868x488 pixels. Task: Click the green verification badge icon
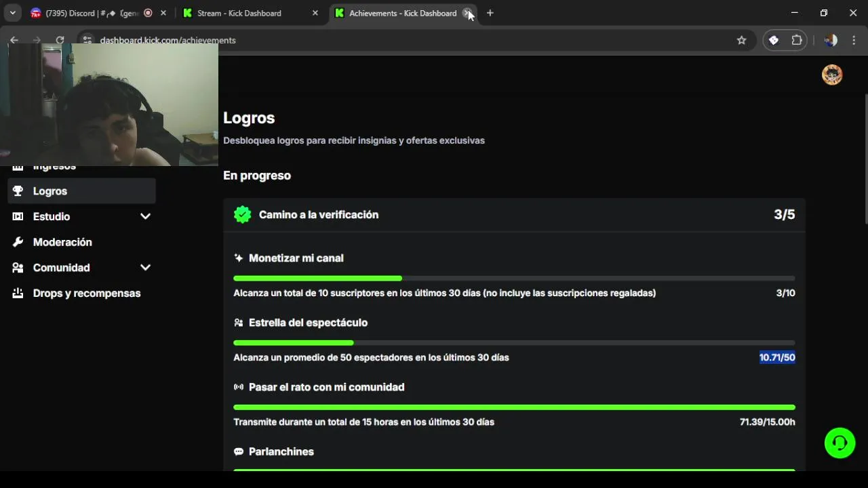[x=242, y=215]
